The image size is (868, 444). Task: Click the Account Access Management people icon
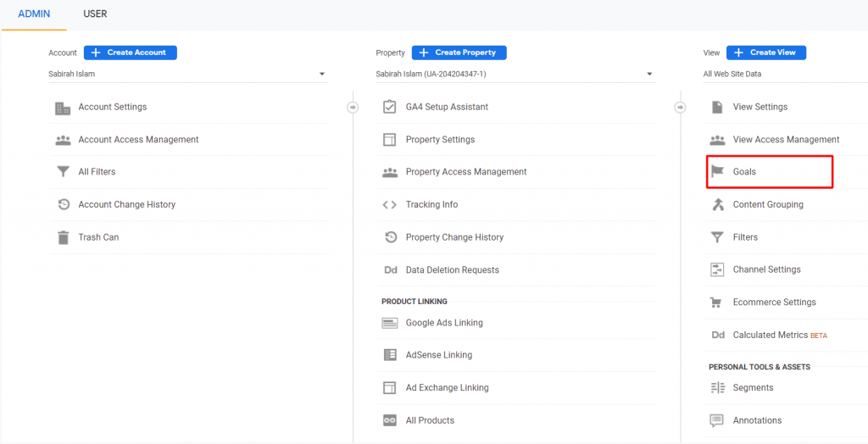[x=63, y=140]
